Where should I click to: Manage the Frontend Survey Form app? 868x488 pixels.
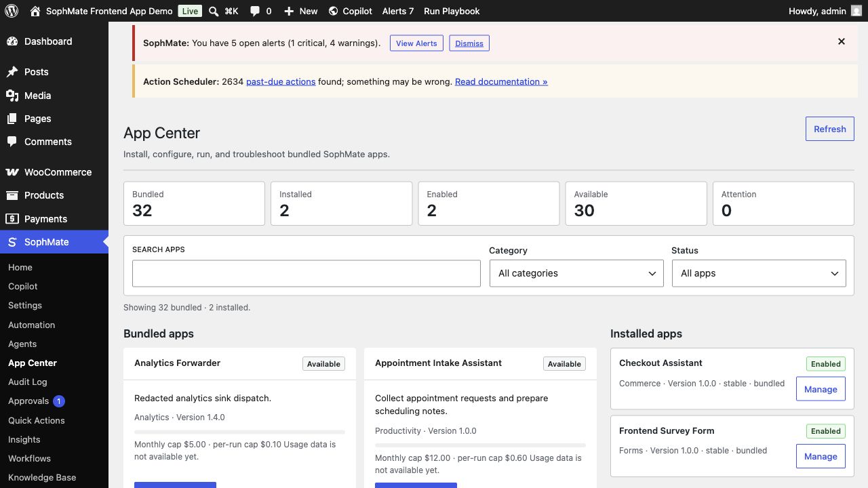(x=821, y=456)
